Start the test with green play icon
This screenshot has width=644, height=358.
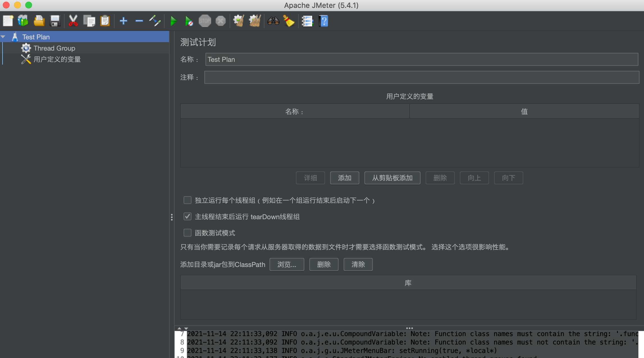tap(173, 21)
